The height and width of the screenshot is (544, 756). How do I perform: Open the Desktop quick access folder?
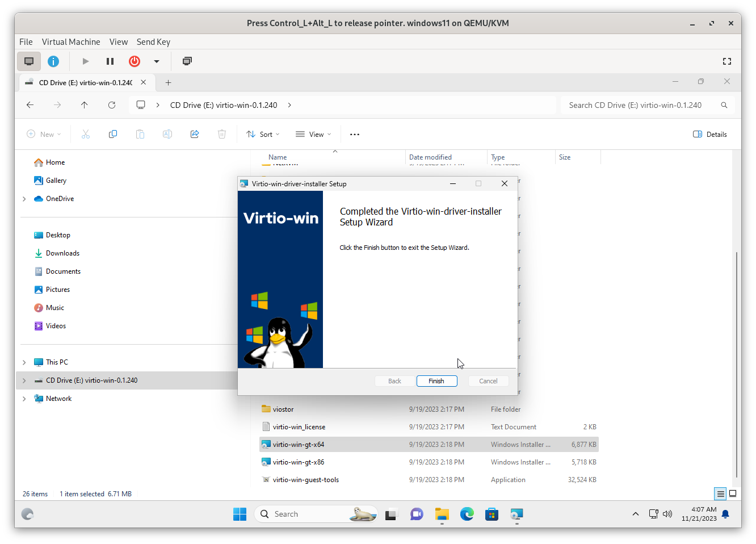58,235
